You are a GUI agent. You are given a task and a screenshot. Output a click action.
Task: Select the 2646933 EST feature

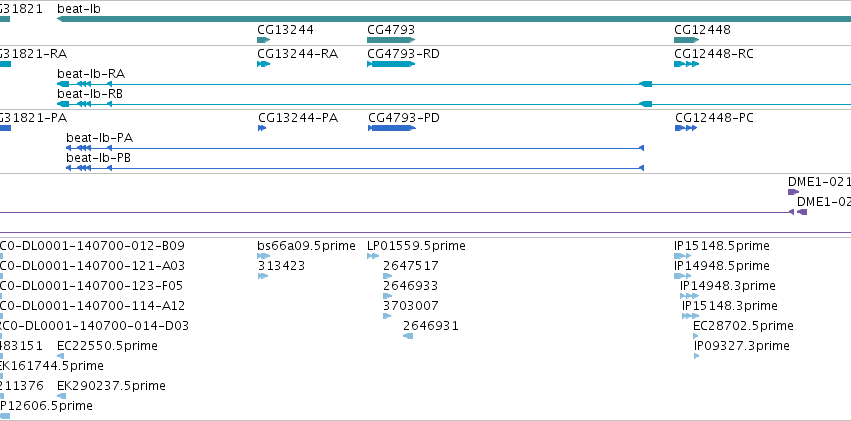(x=388, y=296)
